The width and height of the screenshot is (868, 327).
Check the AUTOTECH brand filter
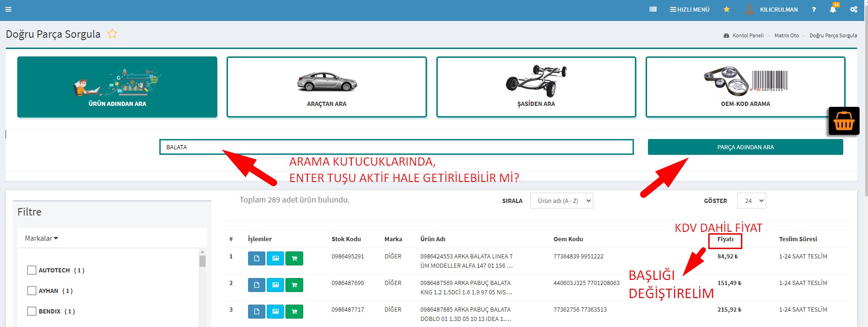click(x=32, y=270)
